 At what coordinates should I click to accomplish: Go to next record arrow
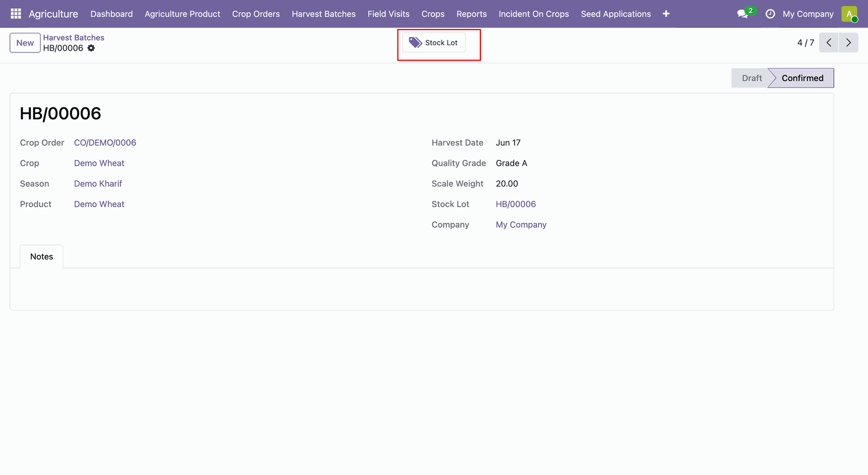click(849, 42)
